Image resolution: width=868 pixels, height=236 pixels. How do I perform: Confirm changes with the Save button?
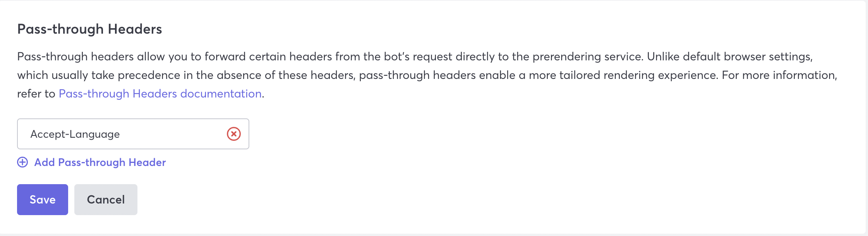click(43, 200)
